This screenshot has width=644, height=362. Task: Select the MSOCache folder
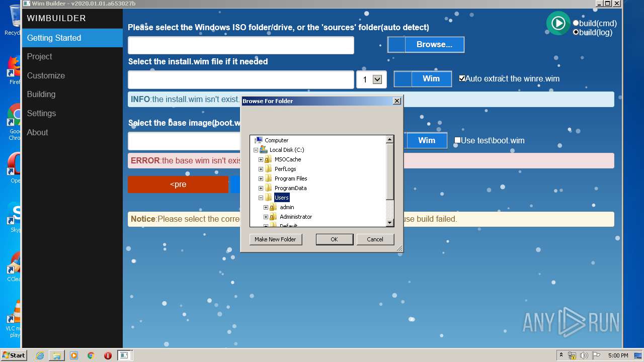(288, 159)
